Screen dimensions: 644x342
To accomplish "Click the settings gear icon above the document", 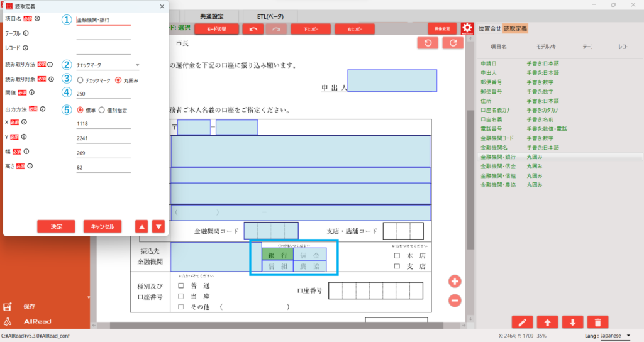I will 467,29.
